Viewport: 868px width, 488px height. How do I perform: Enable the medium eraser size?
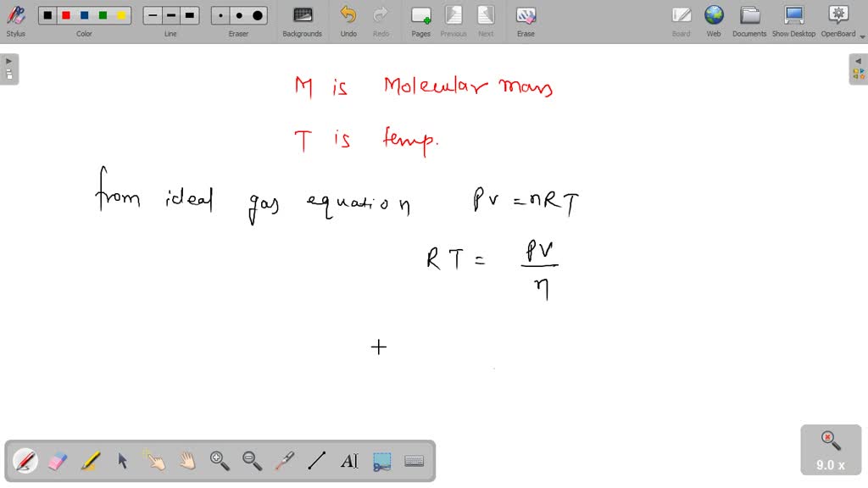coord(238,14)
